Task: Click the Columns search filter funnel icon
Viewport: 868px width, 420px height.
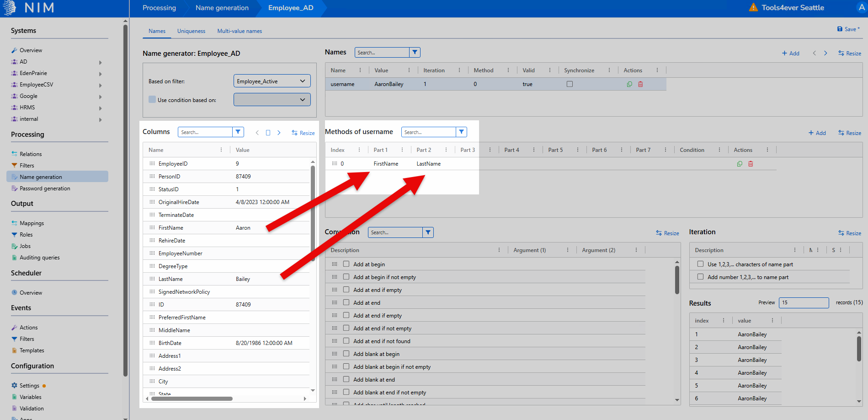Action: pos(238,132)
